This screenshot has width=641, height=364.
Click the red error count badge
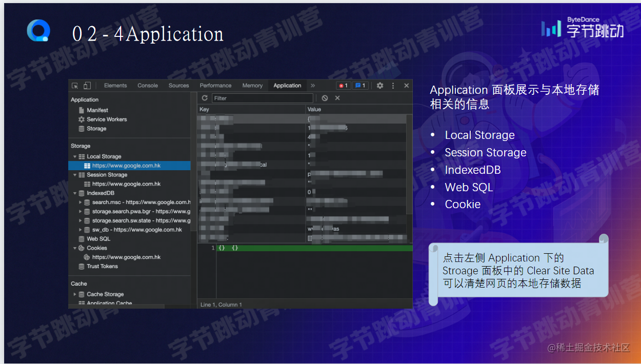click(x=343, y=86)
